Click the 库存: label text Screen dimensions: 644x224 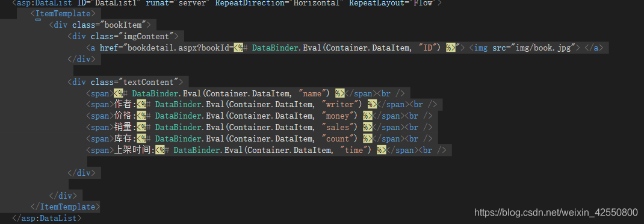[125, 139]
